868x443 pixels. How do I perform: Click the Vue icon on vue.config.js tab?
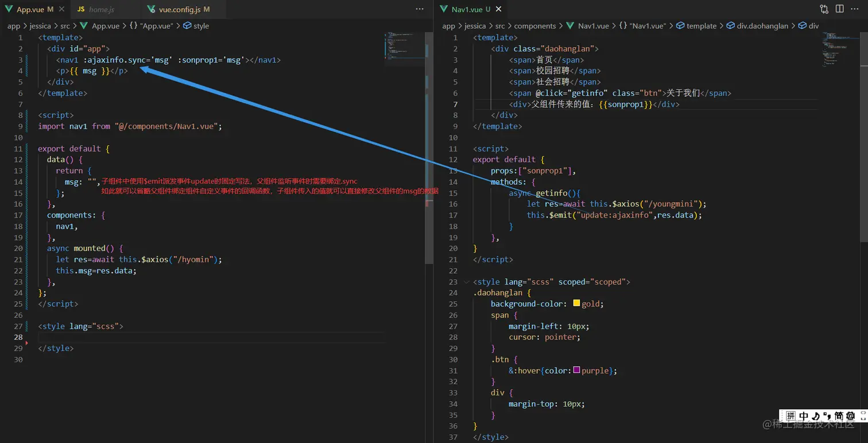[x=151, y=9]
